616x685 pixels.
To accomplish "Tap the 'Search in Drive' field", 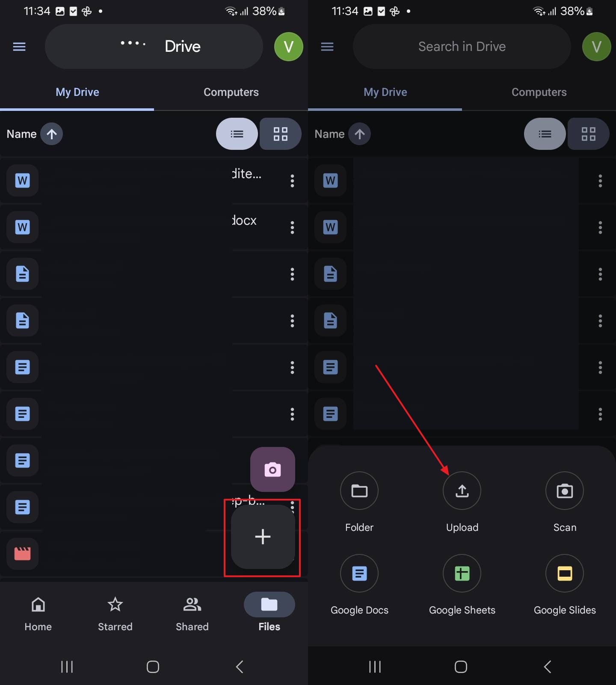I will click(462, 47).
